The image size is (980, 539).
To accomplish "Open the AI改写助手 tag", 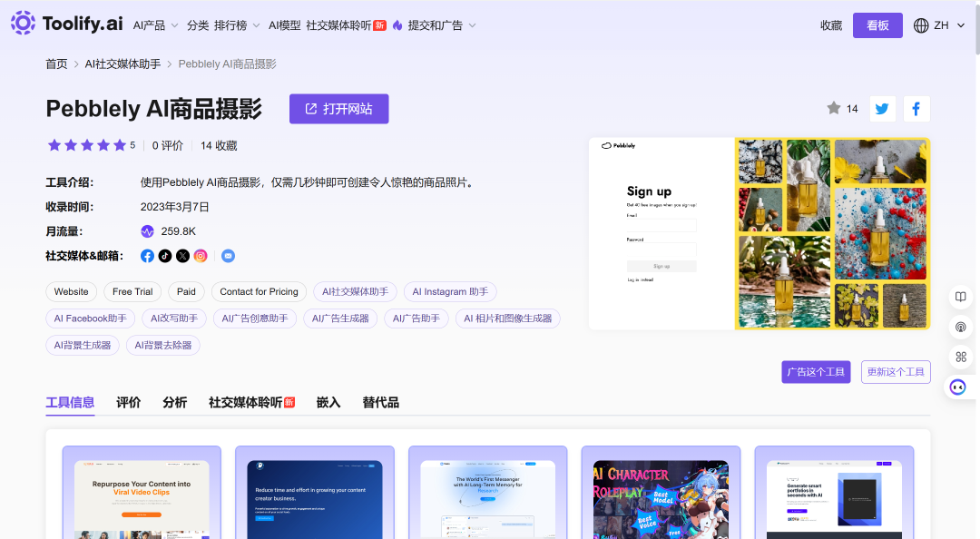I will [x=174, y=318].
